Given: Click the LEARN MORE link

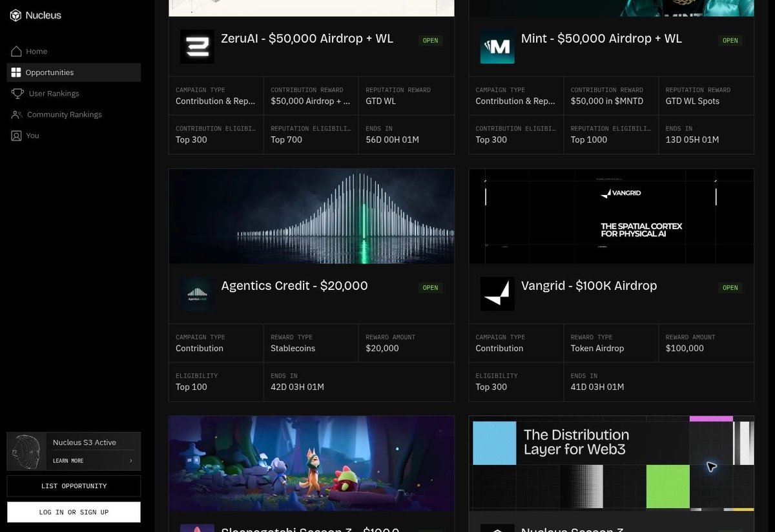Looking at the screenshot, I should click(x=68, y=460).
